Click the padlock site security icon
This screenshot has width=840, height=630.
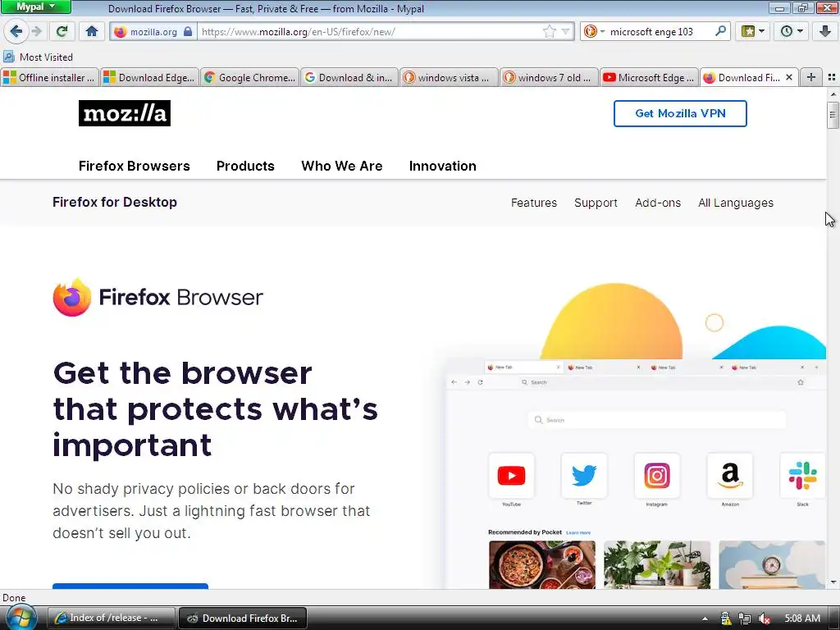(188, 32)
